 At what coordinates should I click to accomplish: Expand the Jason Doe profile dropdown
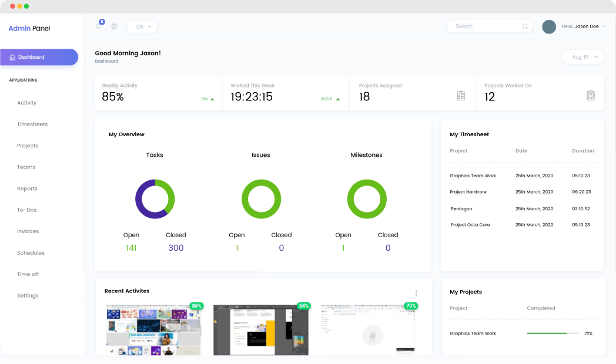point(581,26)
